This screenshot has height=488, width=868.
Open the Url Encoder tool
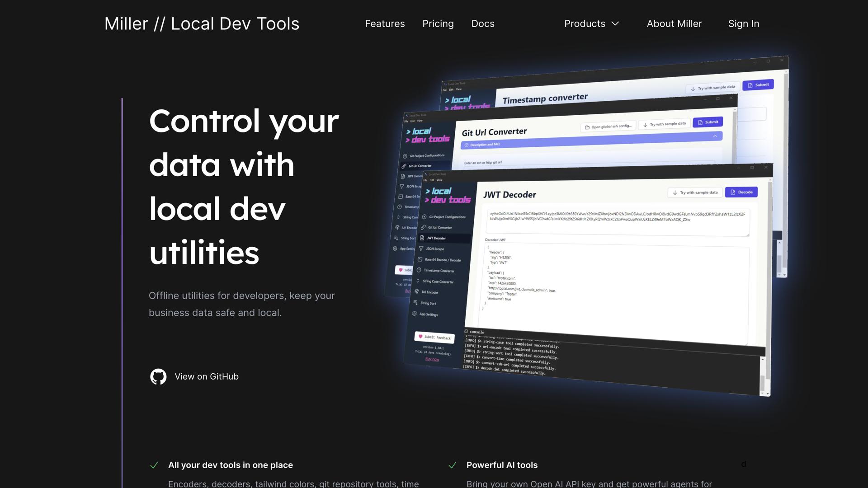pos(430,292)
